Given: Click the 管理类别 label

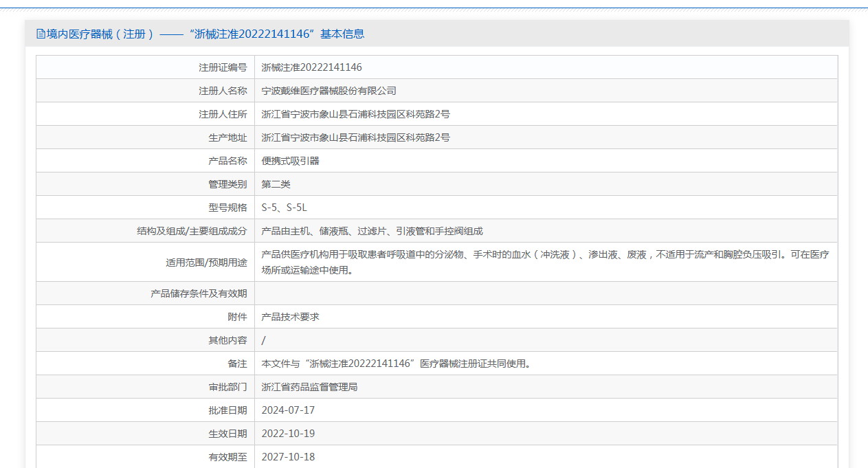Looking at the screenshot, I should click(227, 184).
